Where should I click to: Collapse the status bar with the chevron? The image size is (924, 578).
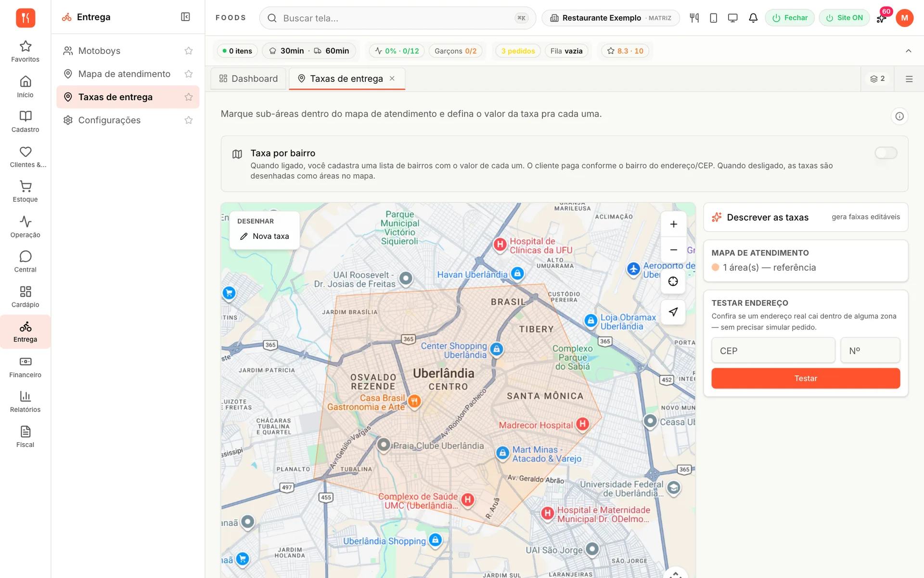pyautogui.click(x=908, y=51)
